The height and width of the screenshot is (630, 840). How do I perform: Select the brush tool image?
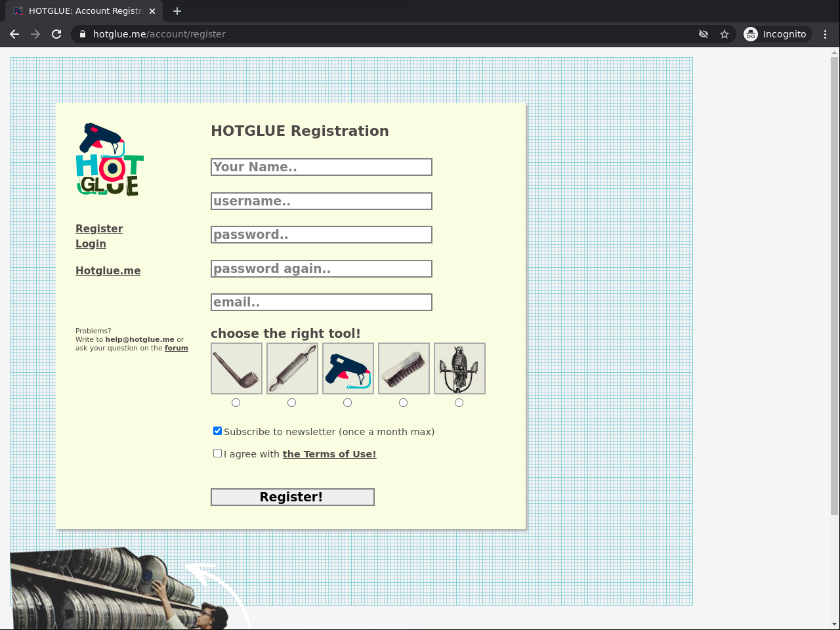(404, 368)
